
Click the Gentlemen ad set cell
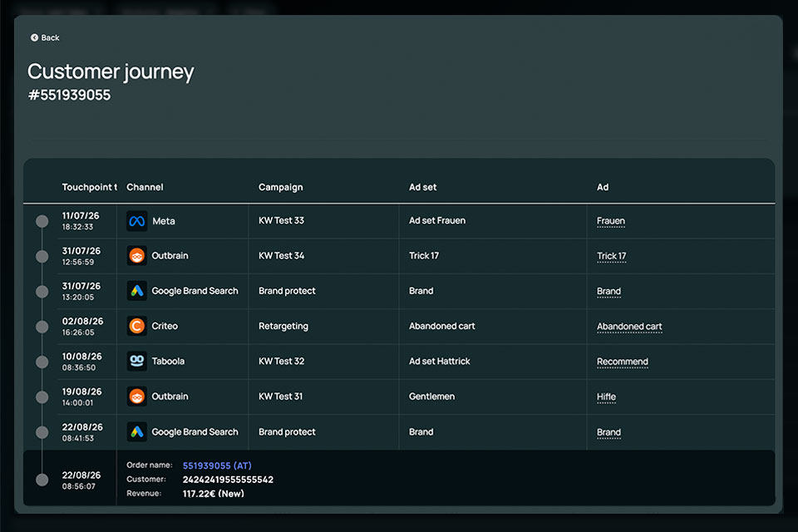coord(431,396)
